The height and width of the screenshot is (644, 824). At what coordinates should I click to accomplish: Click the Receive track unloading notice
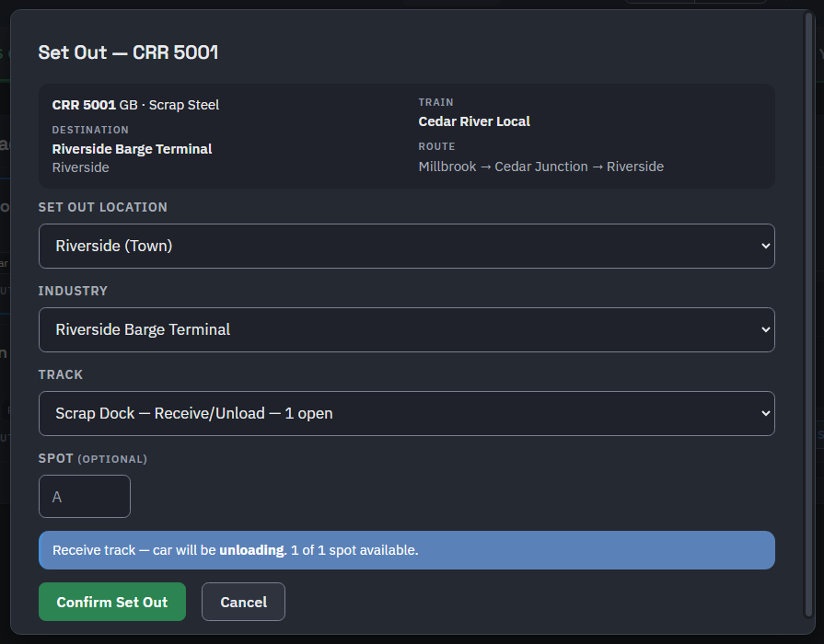click(406, 550)
